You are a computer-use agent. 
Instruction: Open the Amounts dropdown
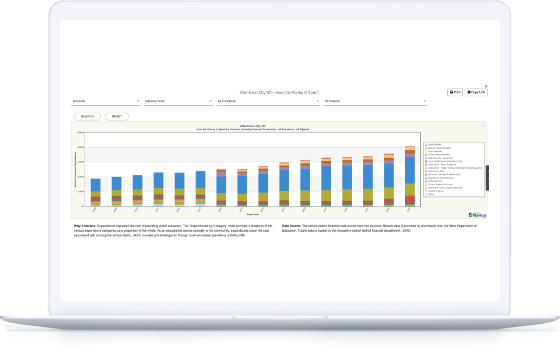click(x=106, y=101)
